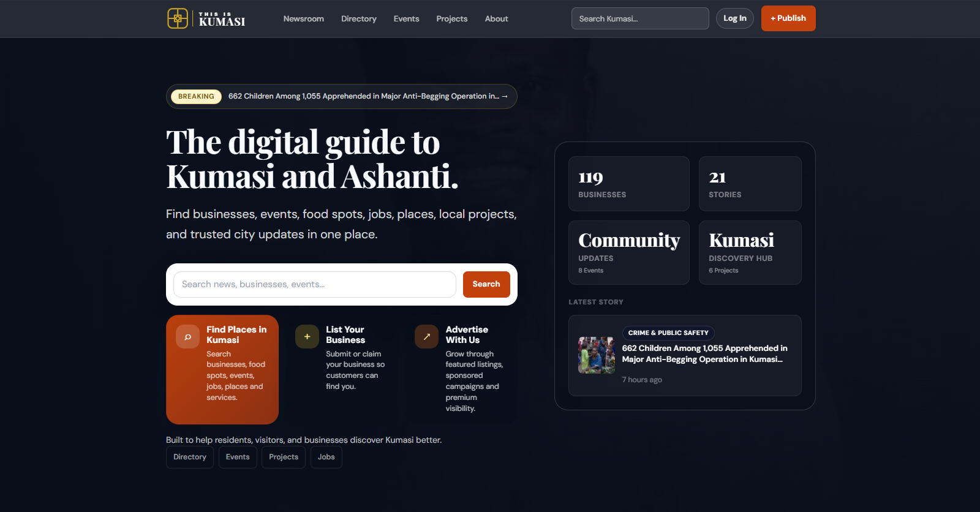Click the '6 Projects' text

coord(723,271)
